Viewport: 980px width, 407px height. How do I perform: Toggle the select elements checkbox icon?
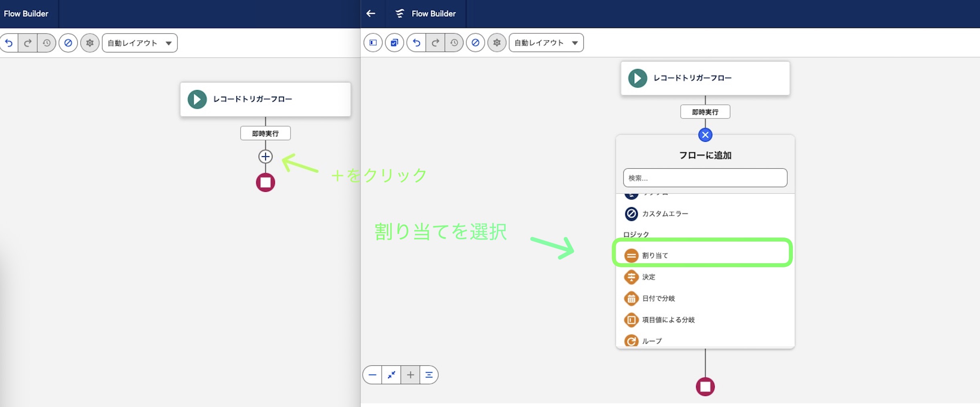394,42
